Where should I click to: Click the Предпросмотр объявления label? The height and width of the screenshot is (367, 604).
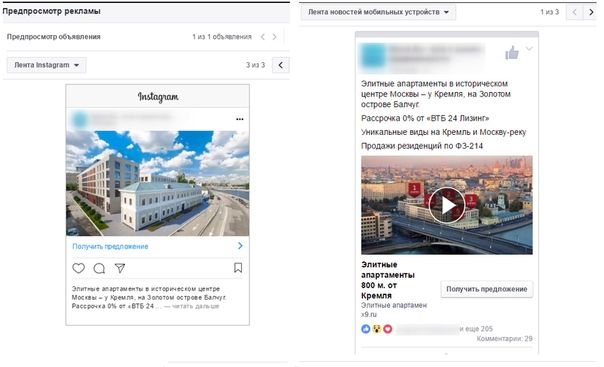[x=54, y=37]
